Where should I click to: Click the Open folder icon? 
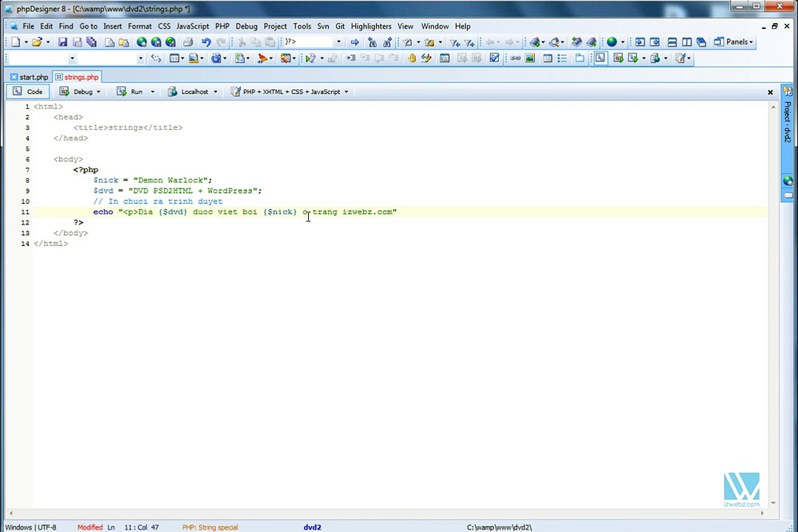(x=37, y=42)
